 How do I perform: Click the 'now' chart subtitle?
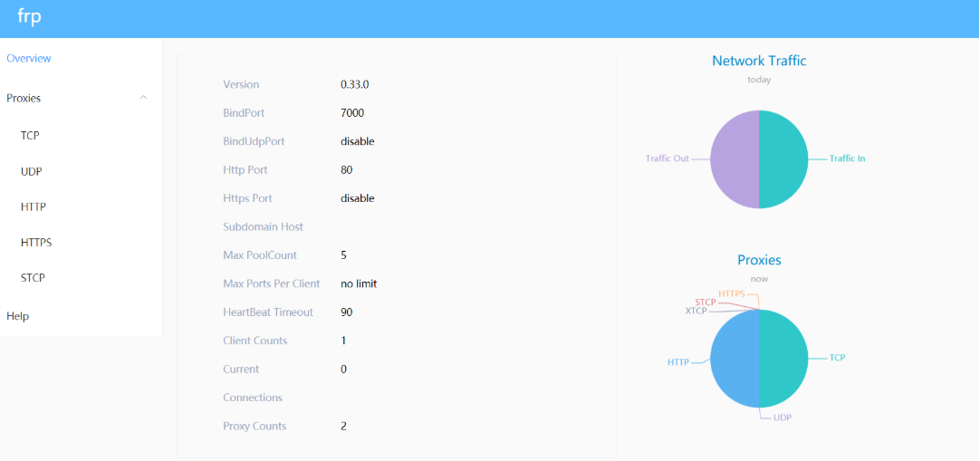[x=759, y=279]
